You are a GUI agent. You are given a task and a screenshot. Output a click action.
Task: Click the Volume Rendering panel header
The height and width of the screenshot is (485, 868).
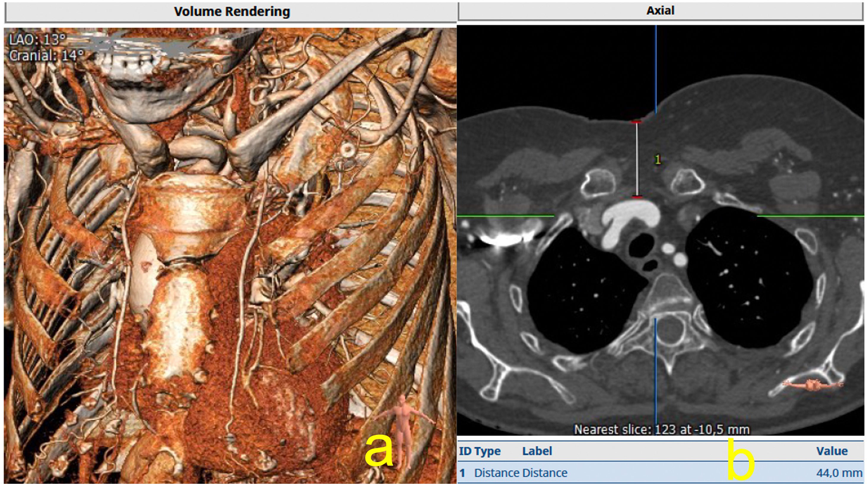[231, 12]
